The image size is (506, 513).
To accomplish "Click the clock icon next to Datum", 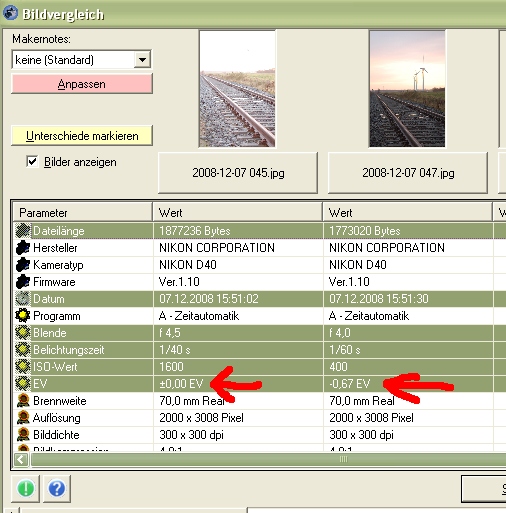I will (23, 299).
